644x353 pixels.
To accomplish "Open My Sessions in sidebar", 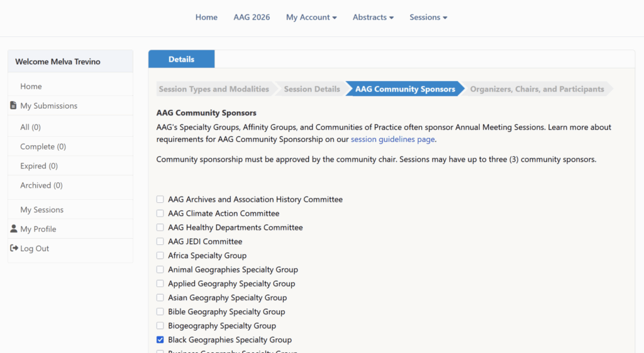I will [x=42, y=210].
